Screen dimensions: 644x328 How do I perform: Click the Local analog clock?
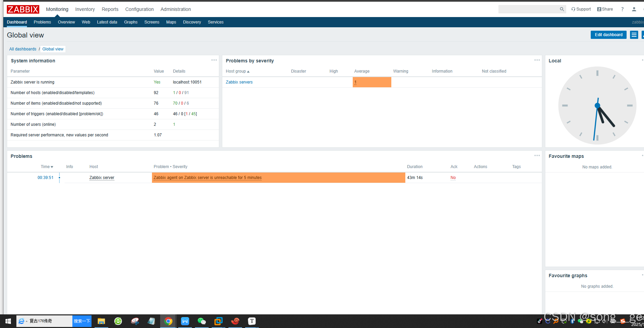tap(597, 105)
